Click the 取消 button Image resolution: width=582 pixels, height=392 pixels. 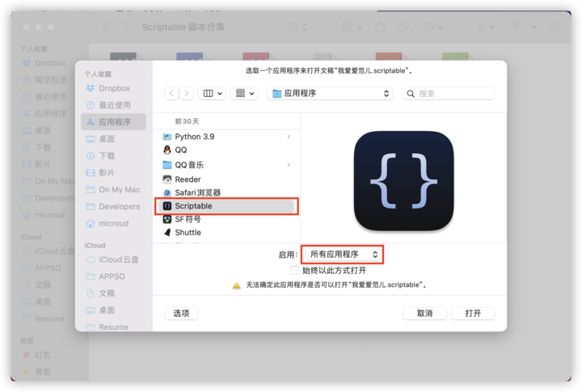click(x=424, y=314)
